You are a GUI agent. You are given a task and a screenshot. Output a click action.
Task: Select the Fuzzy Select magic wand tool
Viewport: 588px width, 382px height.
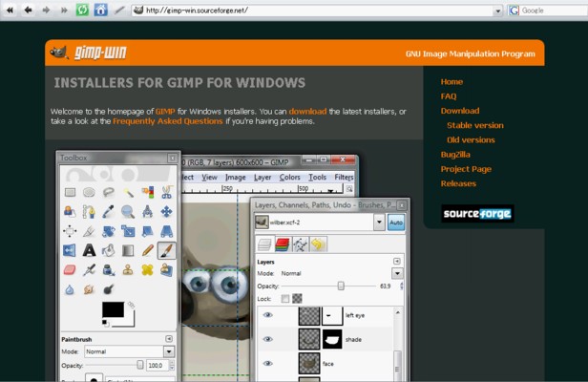tap(128, 193)
